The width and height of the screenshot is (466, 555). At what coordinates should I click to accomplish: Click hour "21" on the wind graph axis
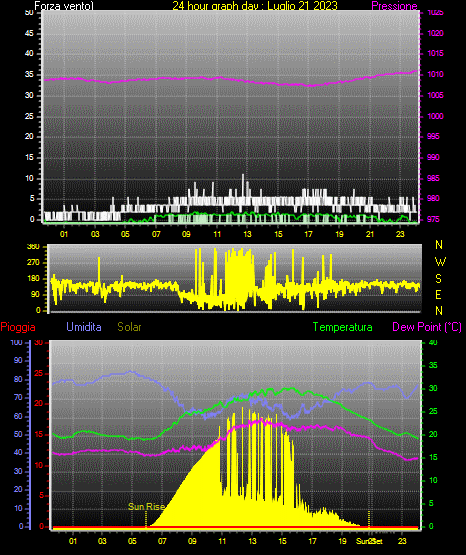(x=370, y=234)
